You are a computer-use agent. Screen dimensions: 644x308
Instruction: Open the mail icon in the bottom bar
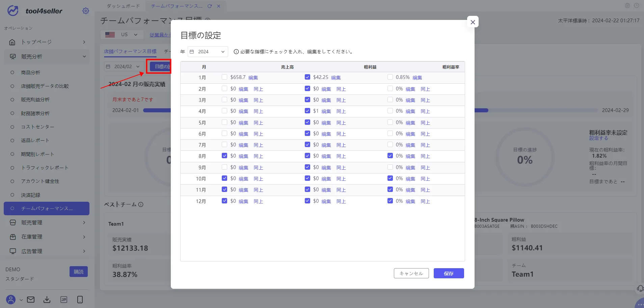[x=31, y=300]
